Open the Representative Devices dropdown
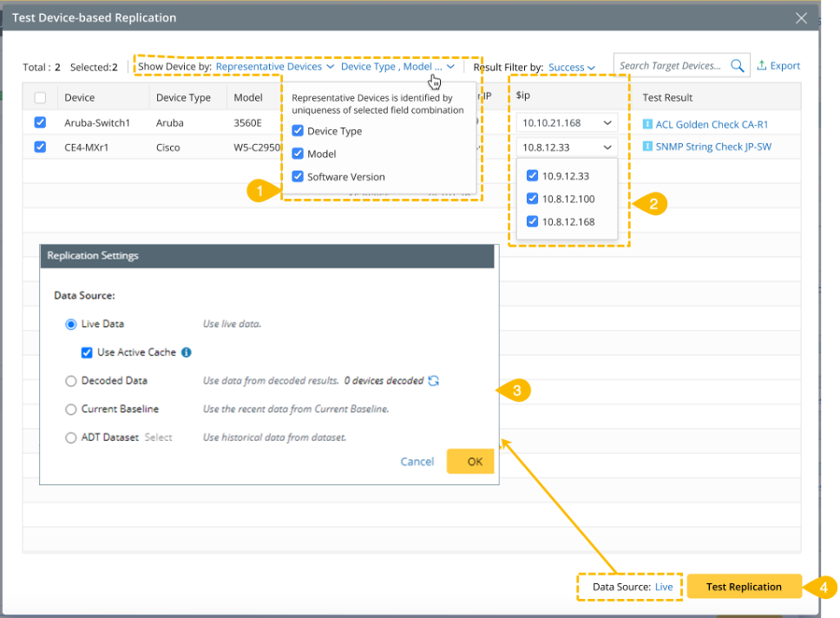The height and width of the screenshot is (618, 840). pyautogui.click(x=274, y=66)
